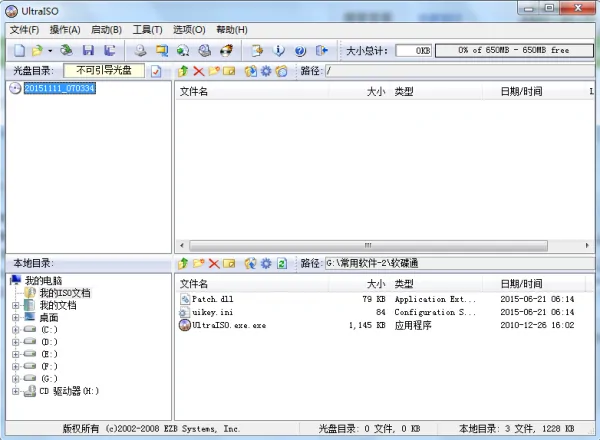Click the Add files page icon

click(x=257, y=51)
